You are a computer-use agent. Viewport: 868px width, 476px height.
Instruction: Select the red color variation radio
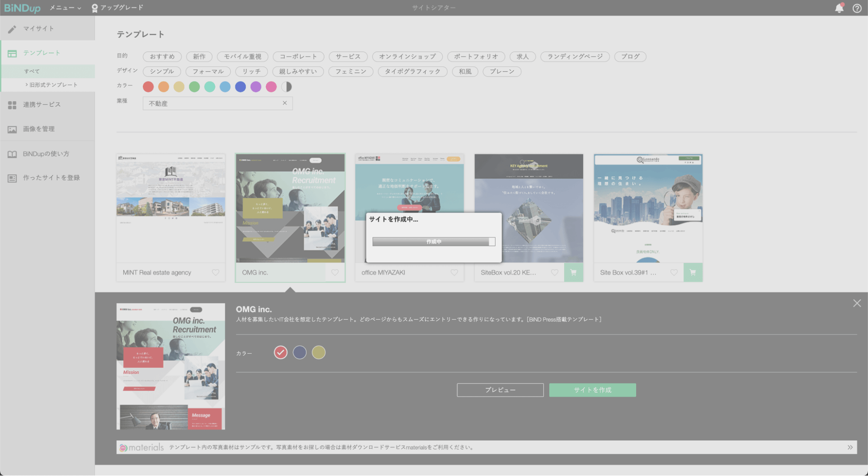pos(281,352)
